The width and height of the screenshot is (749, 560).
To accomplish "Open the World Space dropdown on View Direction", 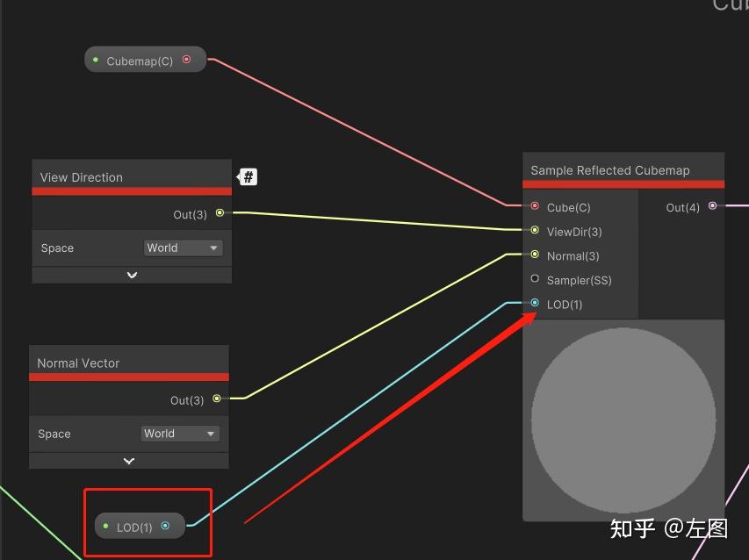I will (x=183, y=248).
